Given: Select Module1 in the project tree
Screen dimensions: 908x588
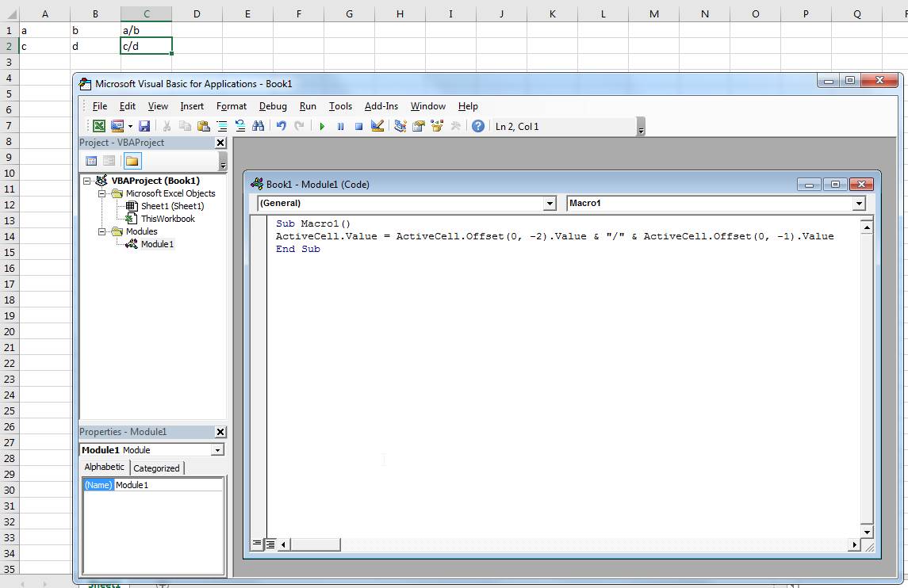Looking at the screenshot, I should click(157, 244).
